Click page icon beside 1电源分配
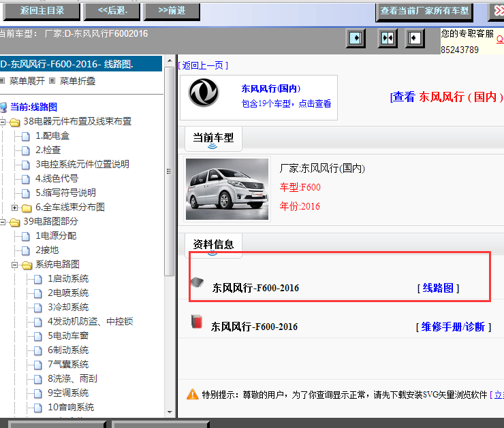The height and width of the screenshot is (428, 504). (26, 236)
